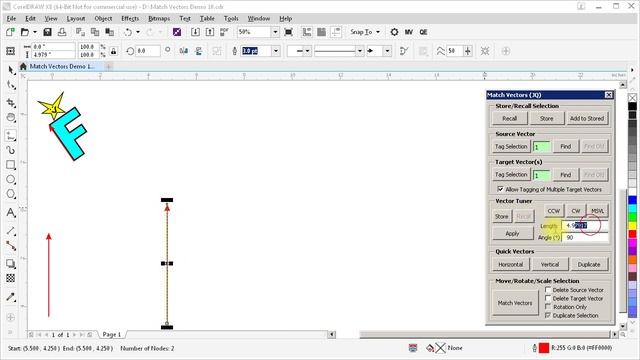Select the Artistic Media tool

point(11,150)
